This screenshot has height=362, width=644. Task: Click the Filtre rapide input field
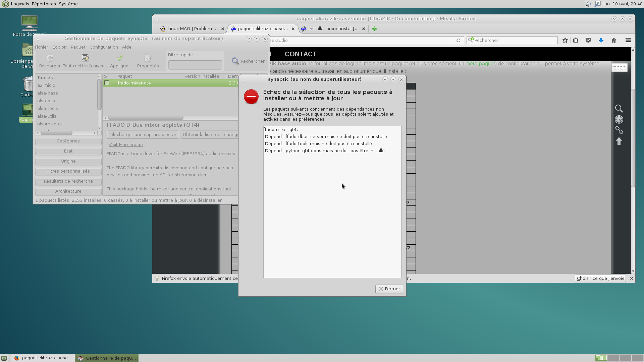point(195,65)
